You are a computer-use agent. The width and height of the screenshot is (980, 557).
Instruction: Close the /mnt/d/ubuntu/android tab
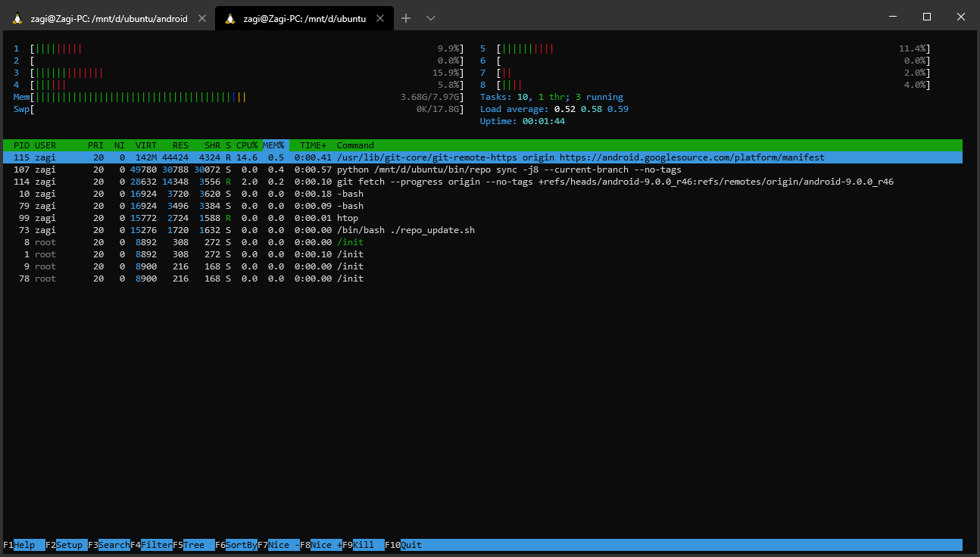pyautogui.click(x=201, y=18)
